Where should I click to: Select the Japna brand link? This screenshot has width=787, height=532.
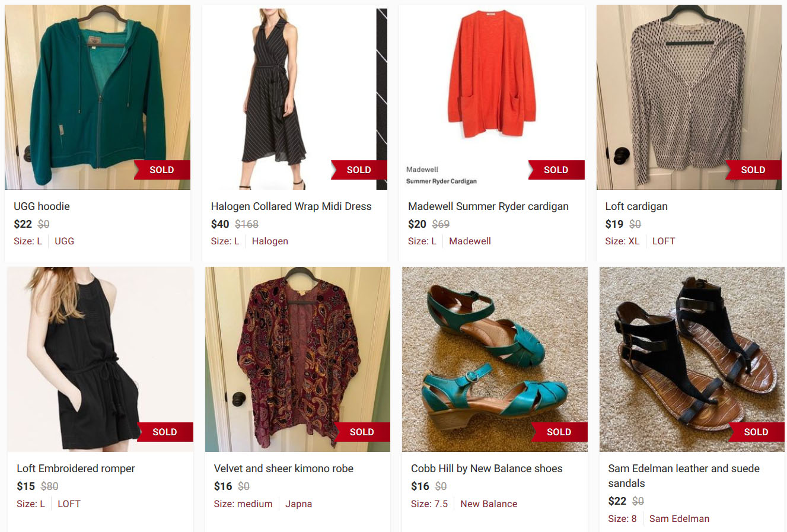(298, 504)
